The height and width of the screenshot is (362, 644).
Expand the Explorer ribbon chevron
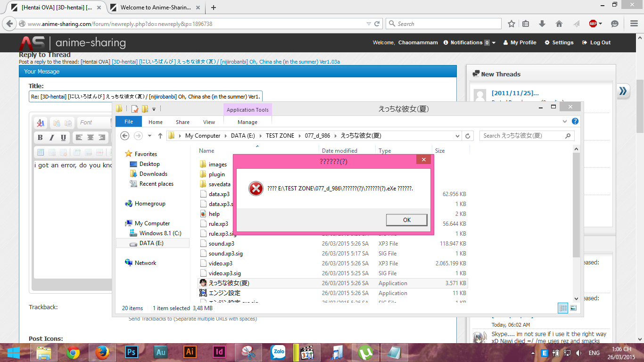click(565, 122)
